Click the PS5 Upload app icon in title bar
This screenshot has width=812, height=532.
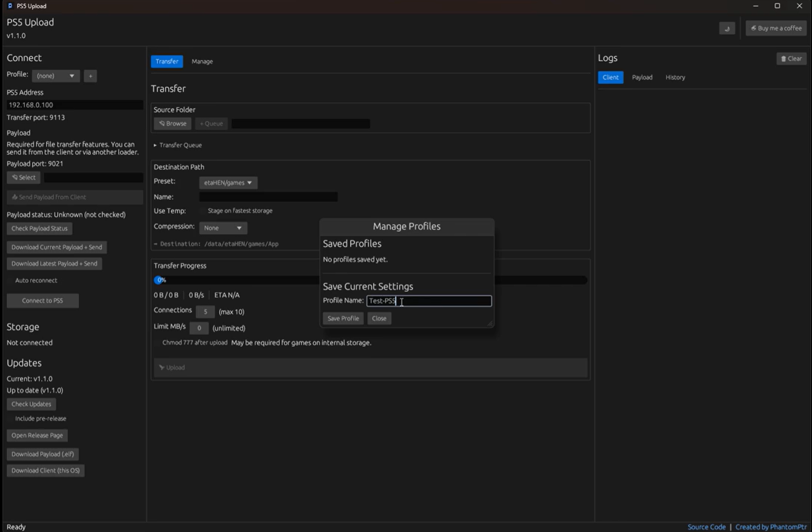[10, 6]
